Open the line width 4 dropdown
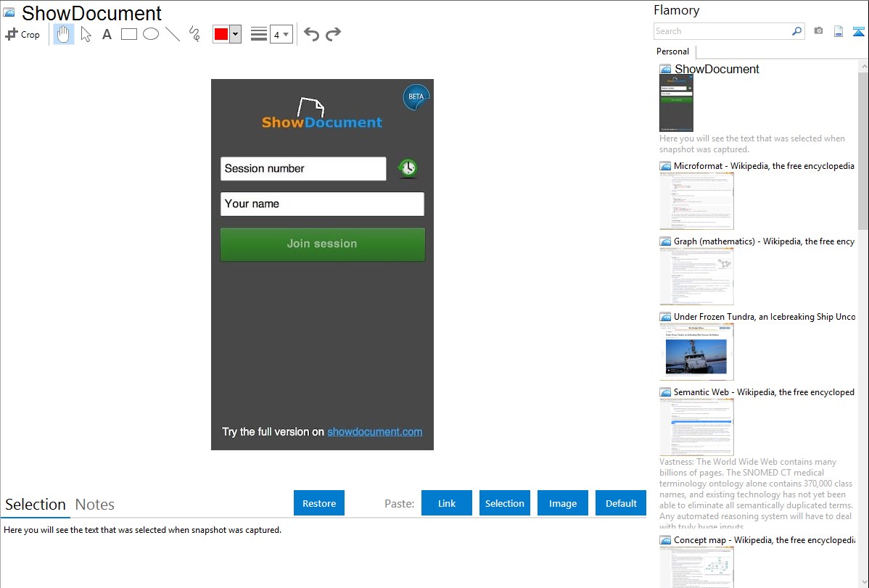 point(281,34)
